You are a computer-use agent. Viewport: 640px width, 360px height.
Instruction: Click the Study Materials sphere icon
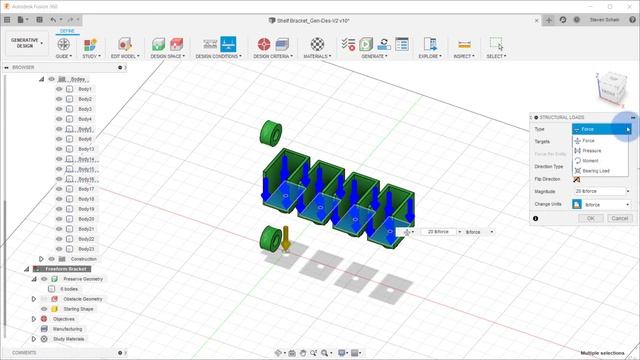tap(317, 44)
